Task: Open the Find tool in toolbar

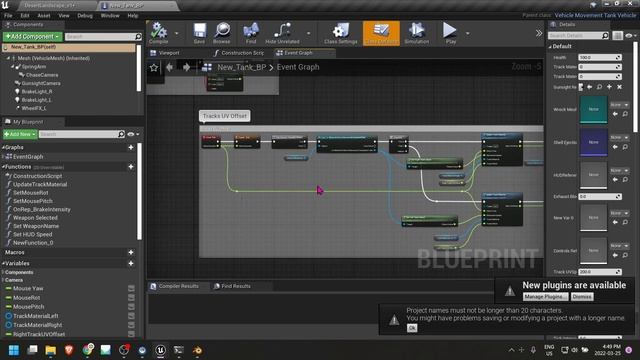Action: (251, 33)
